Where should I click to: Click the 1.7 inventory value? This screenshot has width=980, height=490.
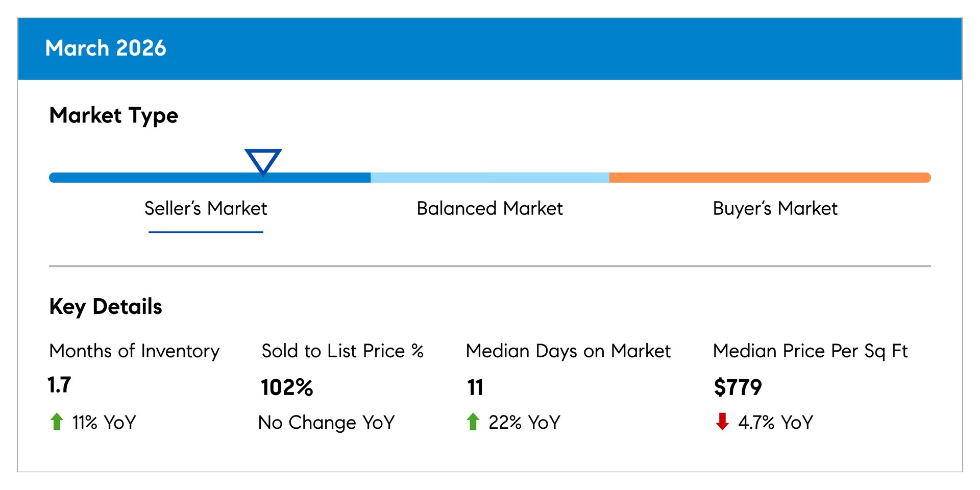(x=59, y=385)
